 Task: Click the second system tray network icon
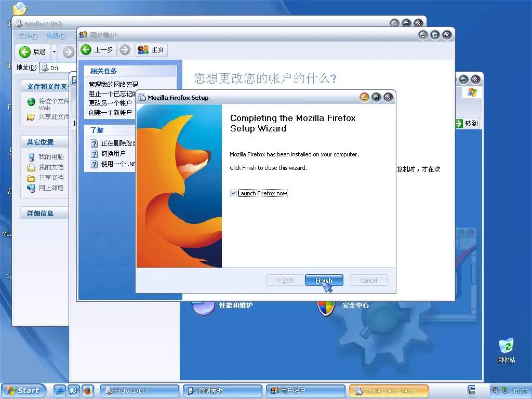[505, 390]
